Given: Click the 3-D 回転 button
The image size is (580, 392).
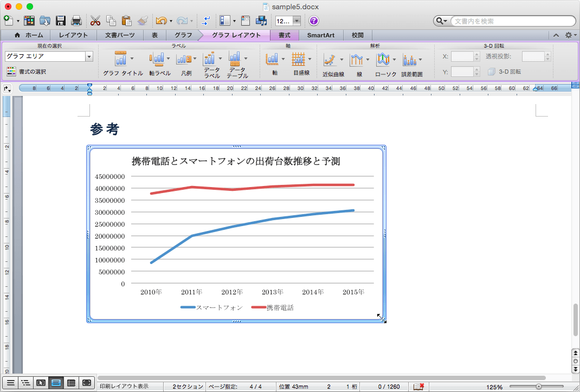Looking at the screenshot, I should (505, 72).
